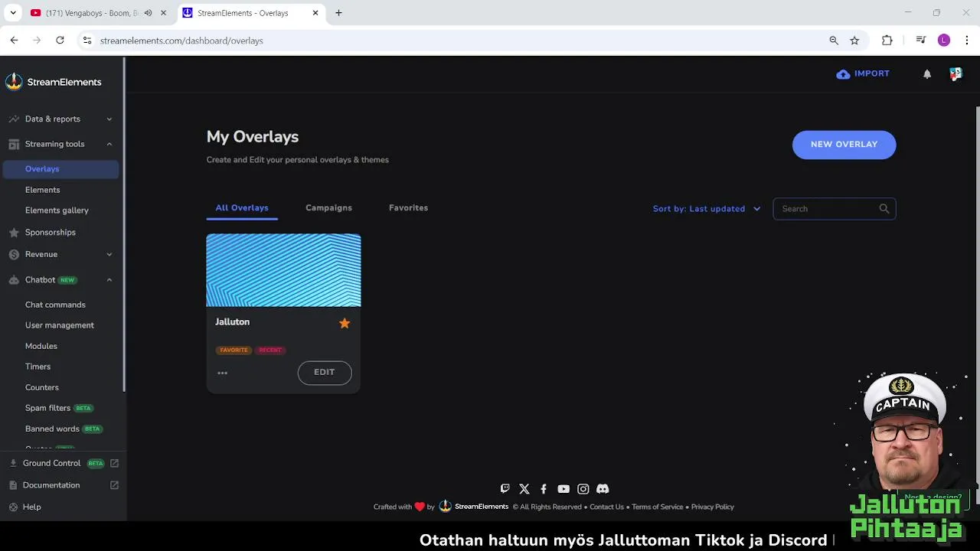
Task: Open StreamElements Facebook footer link
Action: pyautogui.click(x=544, y=489)
